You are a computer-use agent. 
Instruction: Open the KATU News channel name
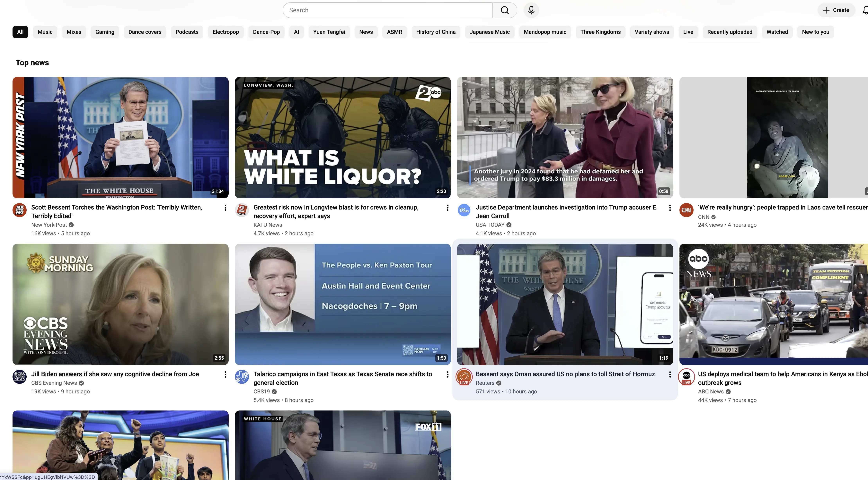click(268, 225)
